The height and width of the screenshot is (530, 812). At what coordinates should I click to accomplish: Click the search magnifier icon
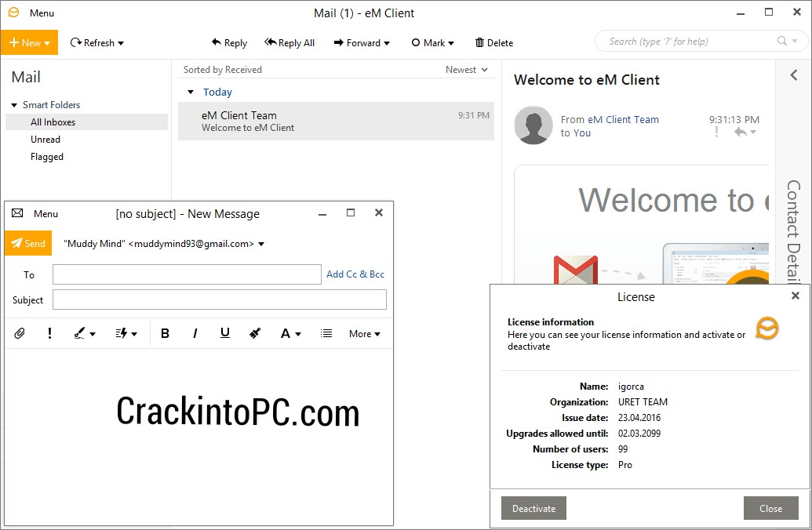click(x=782, y=41)
